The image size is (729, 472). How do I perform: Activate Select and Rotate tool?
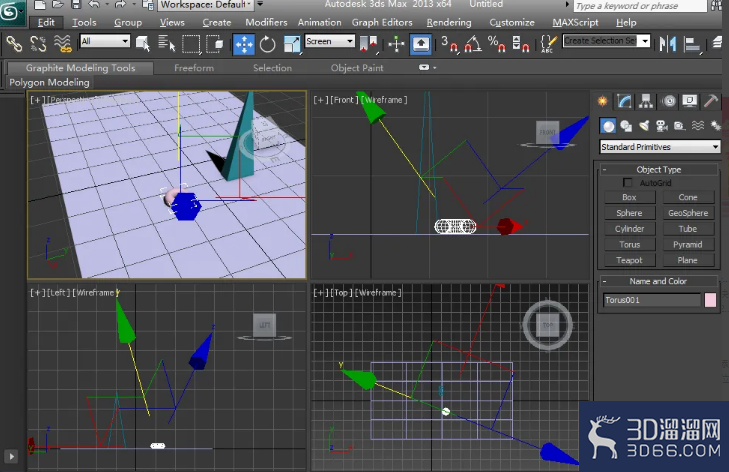267,44
